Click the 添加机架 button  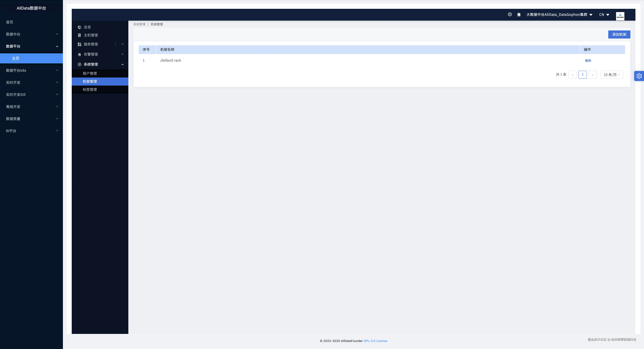(x=619, y=34)
